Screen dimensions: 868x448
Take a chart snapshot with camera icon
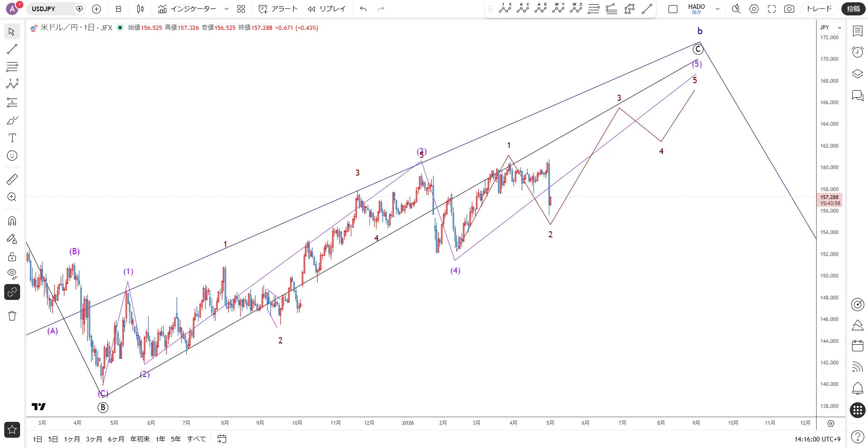789,9
